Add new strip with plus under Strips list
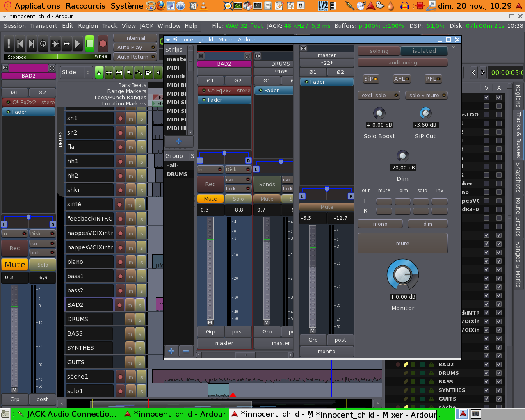 point(178,142)
